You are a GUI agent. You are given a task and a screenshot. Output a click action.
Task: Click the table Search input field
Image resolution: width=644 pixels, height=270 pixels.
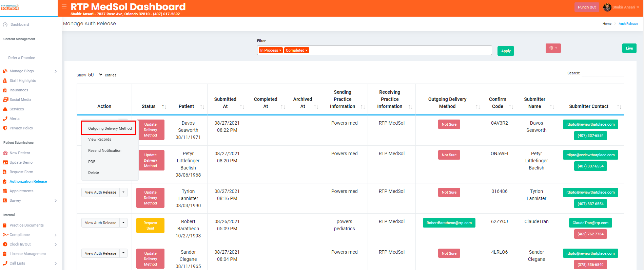point(603,73)
